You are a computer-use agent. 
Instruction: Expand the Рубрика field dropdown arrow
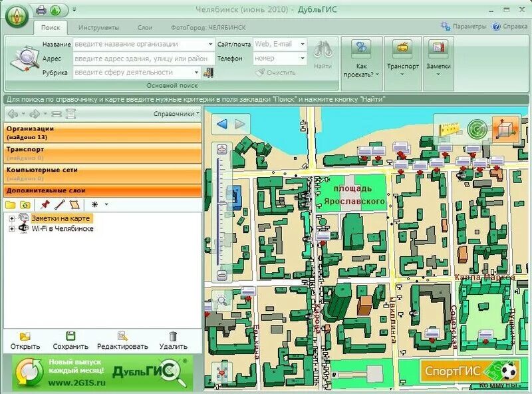196,73
